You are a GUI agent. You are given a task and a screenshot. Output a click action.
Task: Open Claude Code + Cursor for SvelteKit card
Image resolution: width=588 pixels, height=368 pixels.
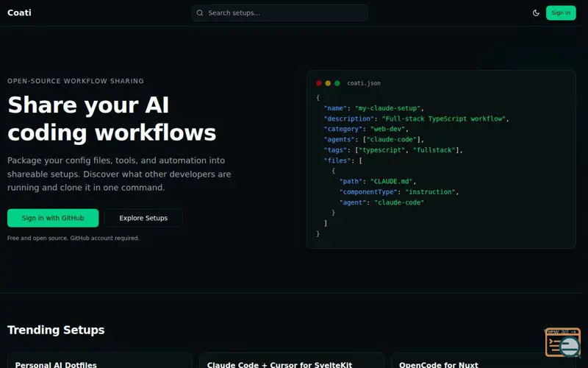click(x=291, y=361)
